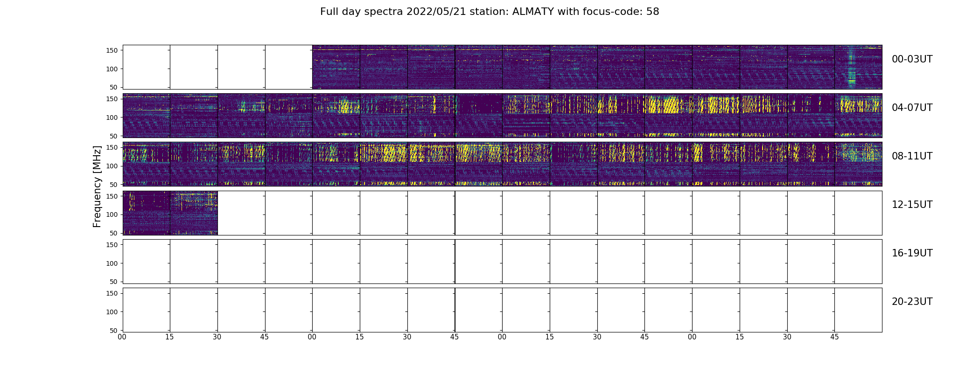Click the 100 tick of the 16-19UT row

[x=112, y=263]
